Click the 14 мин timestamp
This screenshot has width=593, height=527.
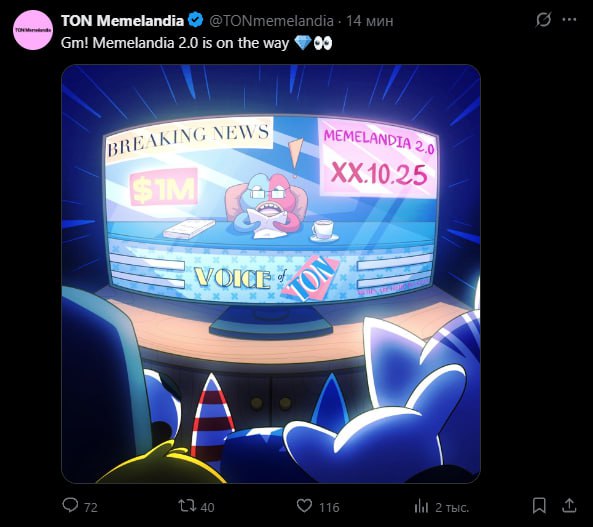coord(370,21)
